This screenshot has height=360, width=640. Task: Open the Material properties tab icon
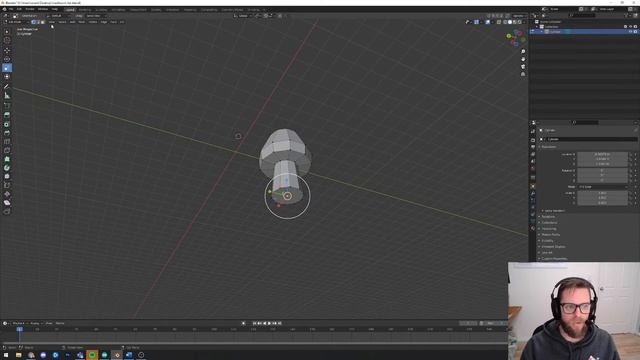pyautogui.click(x=533, y=228)
